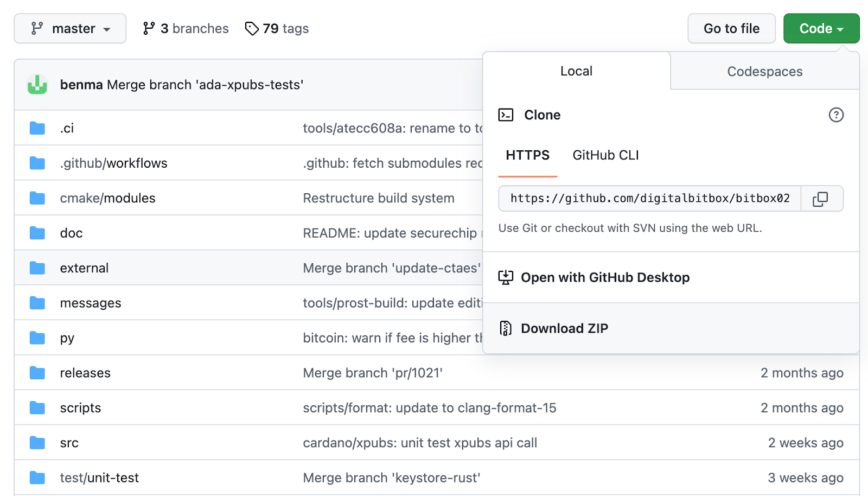Image resolution: width=868 pixels, height=496 pixels.
Task: Click the GitHub Desktop download icon
Action: click(506, 277)
